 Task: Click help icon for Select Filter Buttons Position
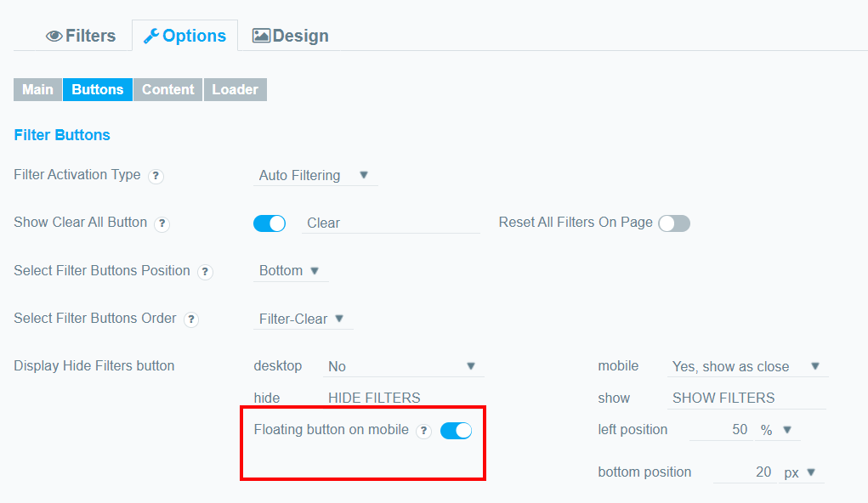pos(206,272)
